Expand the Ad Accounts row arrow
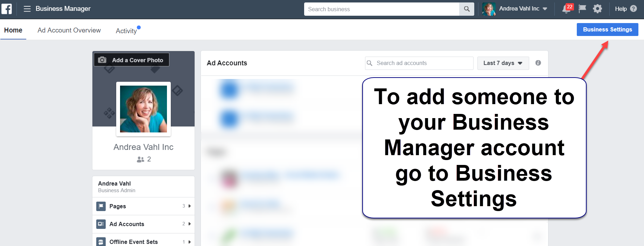This screenshot has width=644, height=246. click(x=190, y=224)
